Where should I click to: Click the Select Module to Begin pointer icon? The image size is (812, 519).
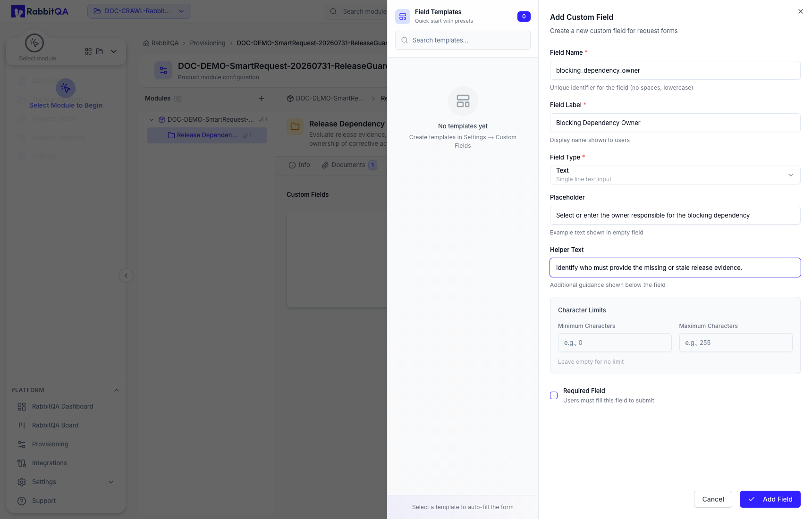click(66, 88)
